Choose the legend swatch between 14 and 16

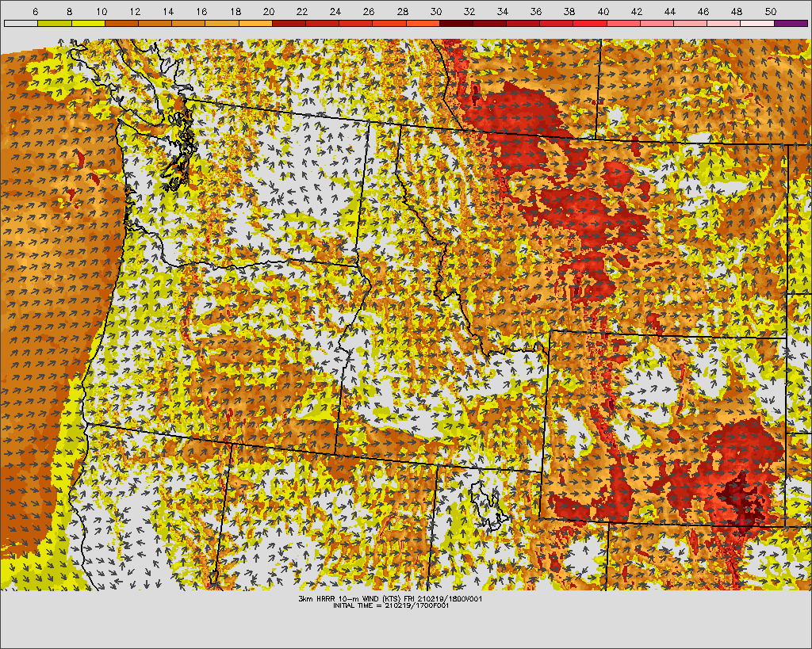click(189, 23)
